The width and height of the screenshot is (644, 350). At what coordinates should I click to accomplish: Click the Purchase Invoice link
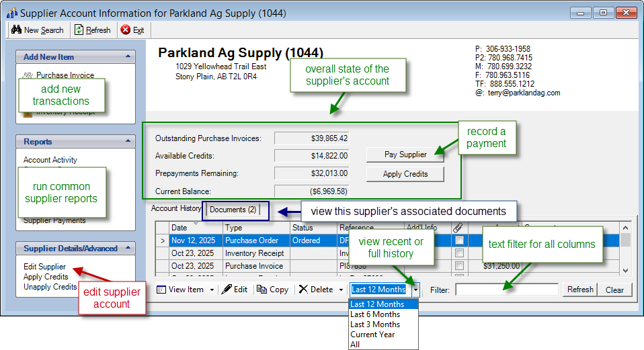click(65, 75)
